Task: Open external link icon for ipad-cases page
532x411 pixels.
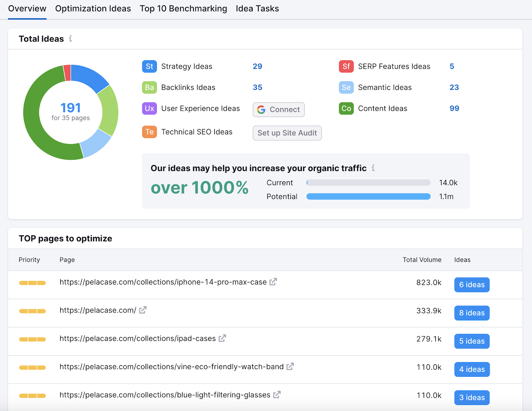Action: pyautogui.click(x=222, y=338)
